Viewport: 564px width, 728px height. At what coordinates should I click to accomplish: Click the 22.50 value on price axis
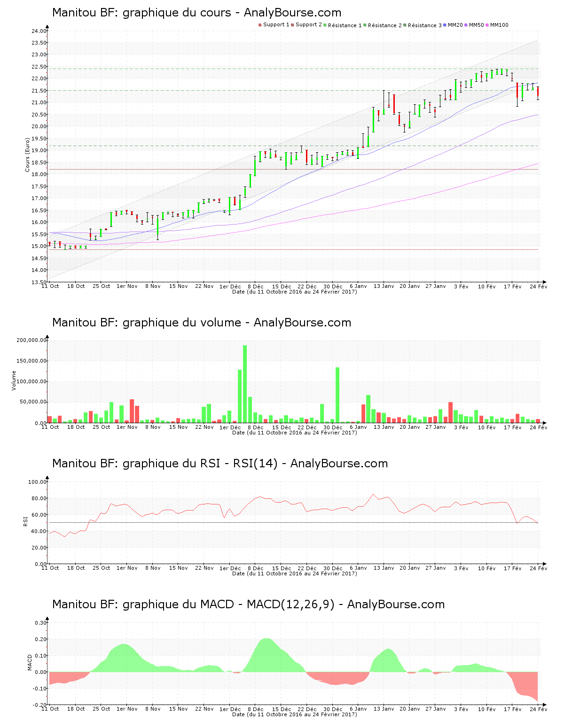39,67
